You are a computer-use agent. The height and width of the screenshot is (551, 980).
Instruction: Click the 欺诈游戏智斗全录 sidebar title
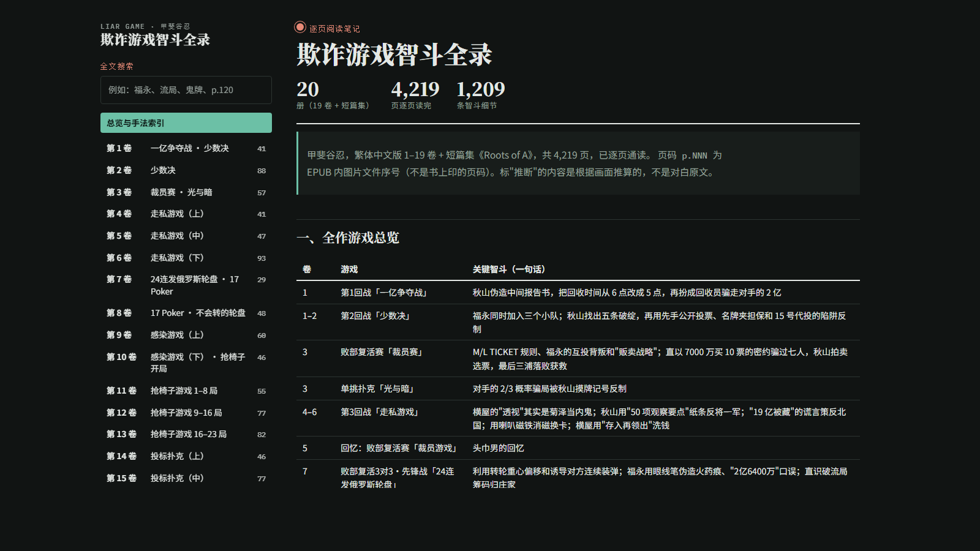coord(155,40)
